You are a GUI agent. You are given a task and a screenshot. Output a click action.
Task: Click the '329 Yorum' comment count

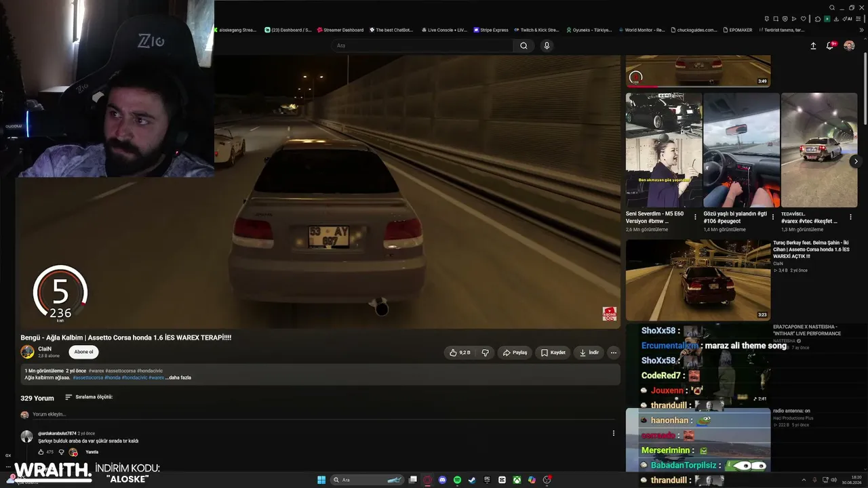click(x=37, y=399)
